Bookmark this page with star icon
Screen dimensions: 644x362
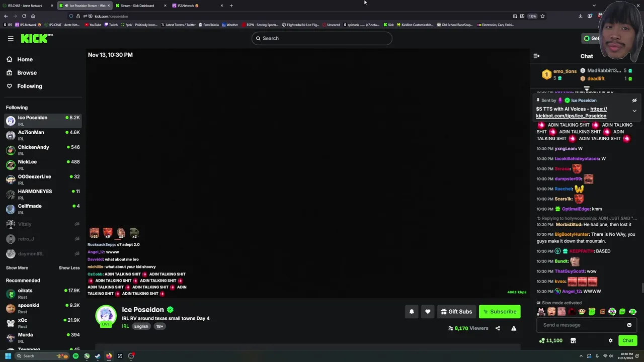(542, 16)
